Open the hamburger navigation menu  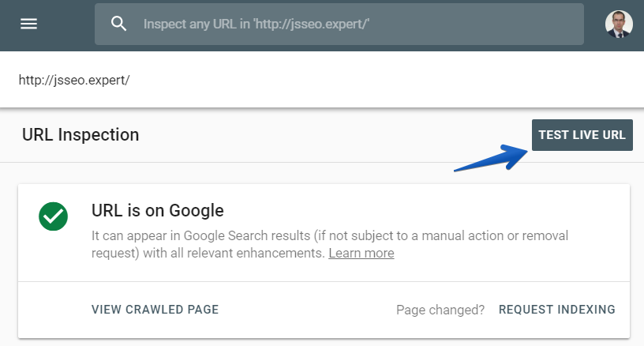[x=29, y=24]
